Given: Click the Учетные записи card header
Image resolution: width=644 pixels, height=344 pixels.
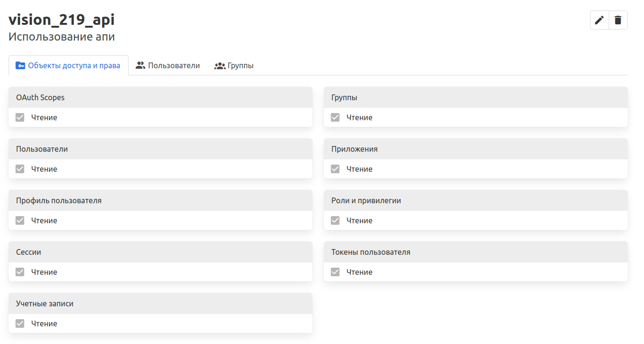Looking at the screenshot, I should [x=160, y=303].
